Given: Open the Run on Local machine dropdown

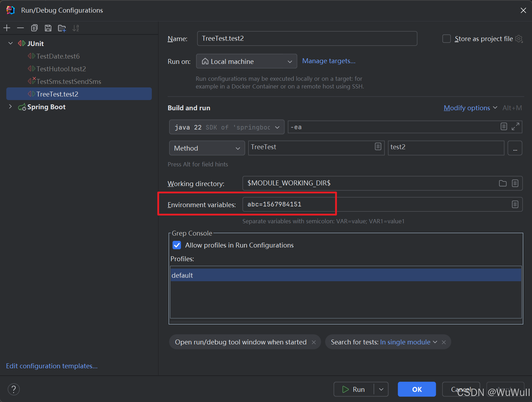Looking at the screenshot, I should [247, 61].
